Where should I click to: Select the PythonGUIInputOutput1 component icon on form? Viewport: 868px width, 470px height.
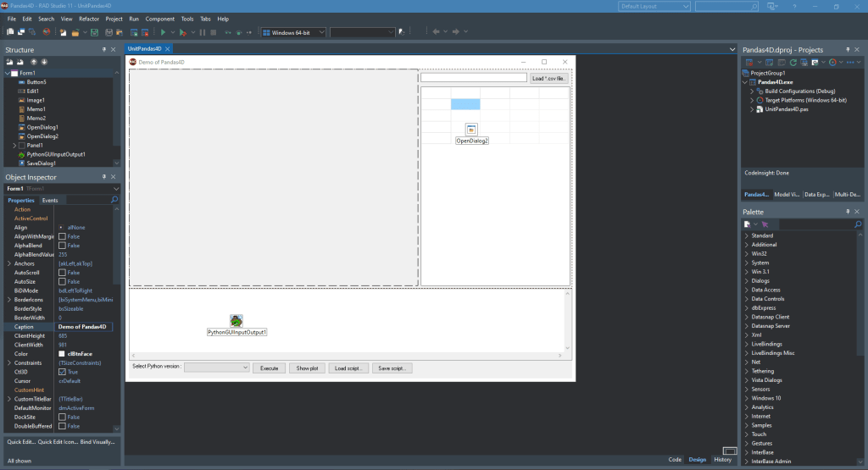coord(236,321)
